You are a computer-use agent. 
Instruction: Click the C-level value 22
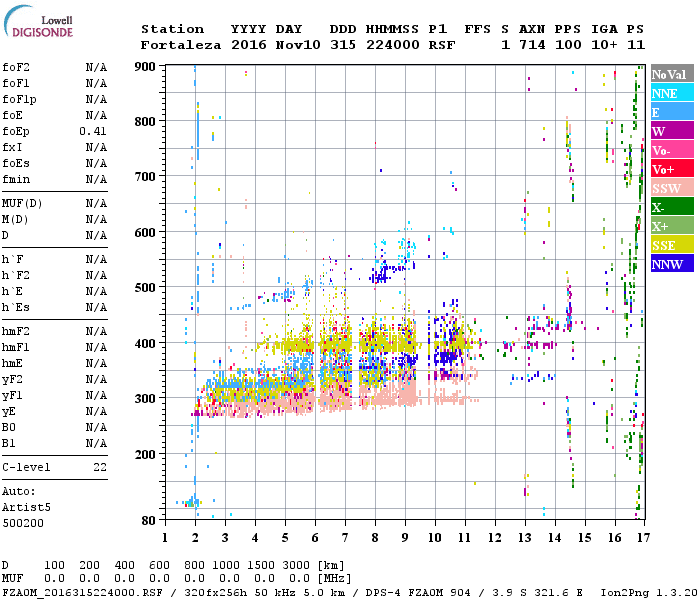[100, 467]
